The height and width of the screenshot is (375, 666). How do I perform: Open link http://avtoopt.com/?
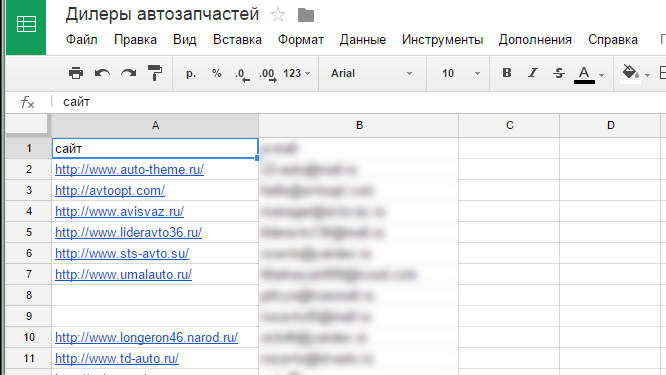pyautogui.click(x=110, y=191)
